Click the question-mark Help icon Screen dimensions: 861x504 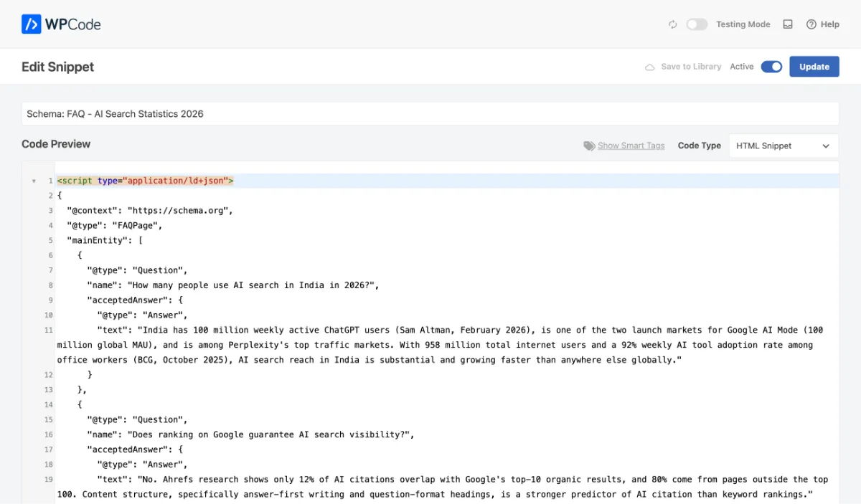810,24
